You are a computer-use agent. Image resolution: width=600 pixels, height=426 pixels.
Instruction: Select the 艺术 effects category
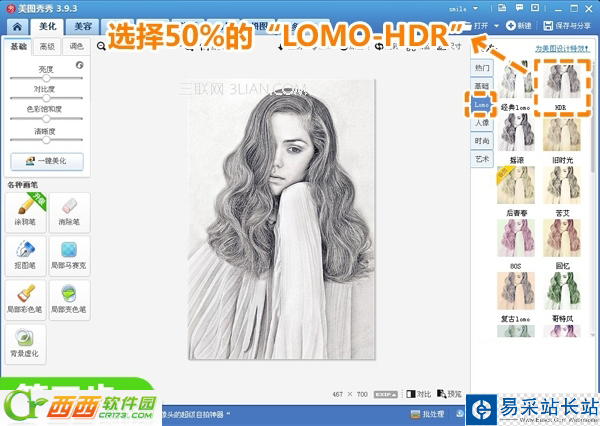point(482,158)
